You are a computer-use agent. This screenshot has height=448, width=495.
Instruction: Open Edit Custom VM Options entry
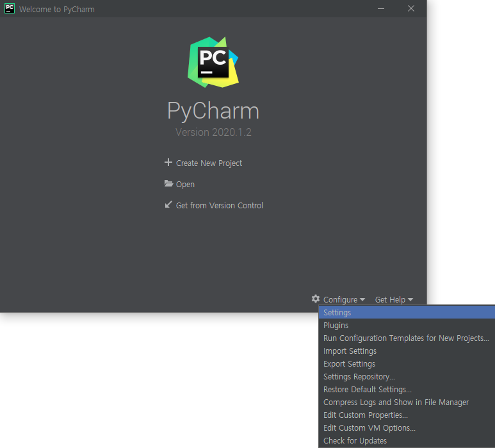407,427
